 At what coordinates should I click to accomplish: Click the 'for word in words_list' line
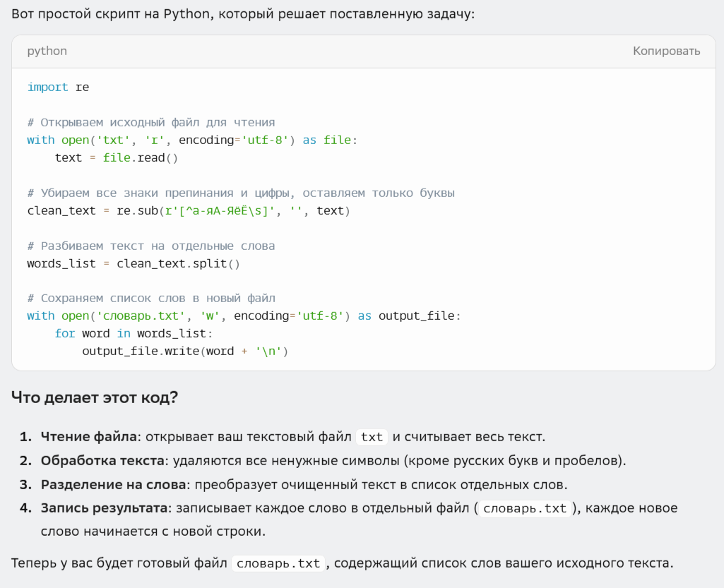coord(133,333)
